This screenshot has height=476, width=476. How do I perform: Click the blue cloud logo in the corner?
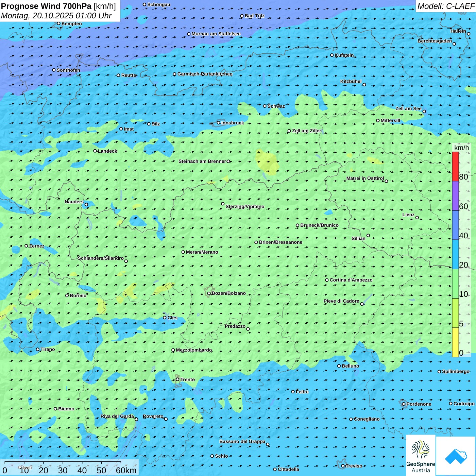click(456, 456)
